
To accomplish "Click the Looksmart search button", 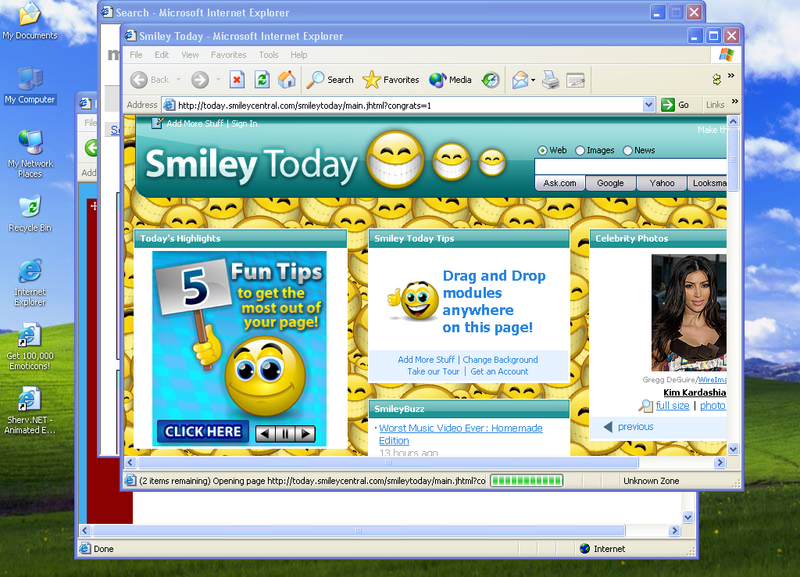I will [708, 183].
